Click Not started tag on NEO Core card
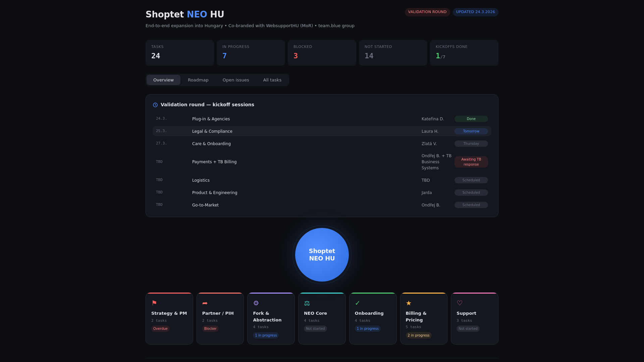The width and height of the screenshot is (644, 362). 315,329
